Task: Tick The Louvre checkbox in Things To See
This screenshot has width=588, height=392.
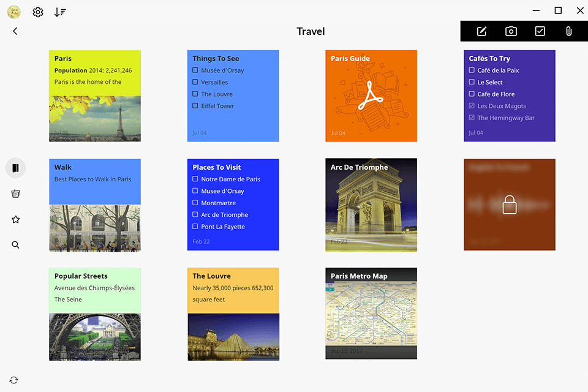Action: [x=195, y=94]
